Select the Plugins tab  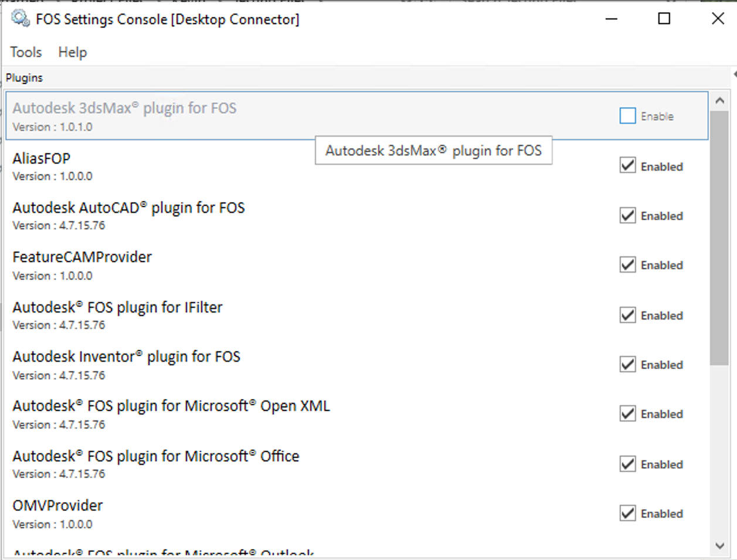pos(24,77)
